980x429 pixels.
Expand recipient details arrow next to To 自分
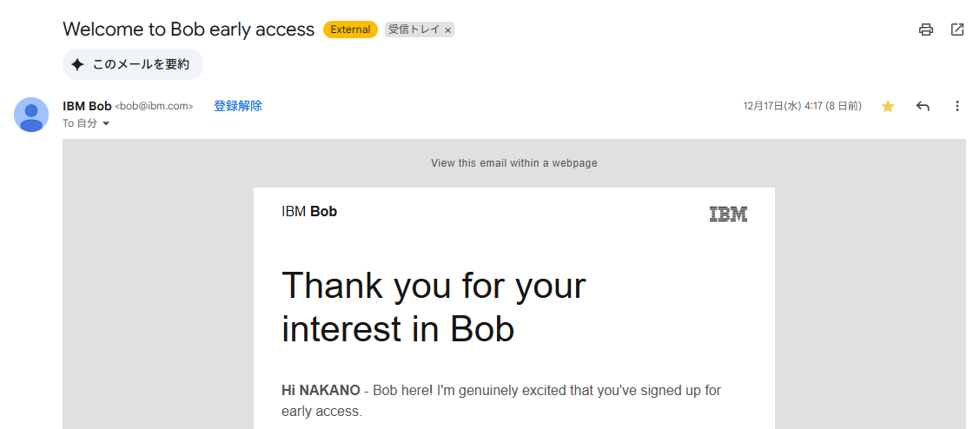pyautogui.click(x=106, y=124)
